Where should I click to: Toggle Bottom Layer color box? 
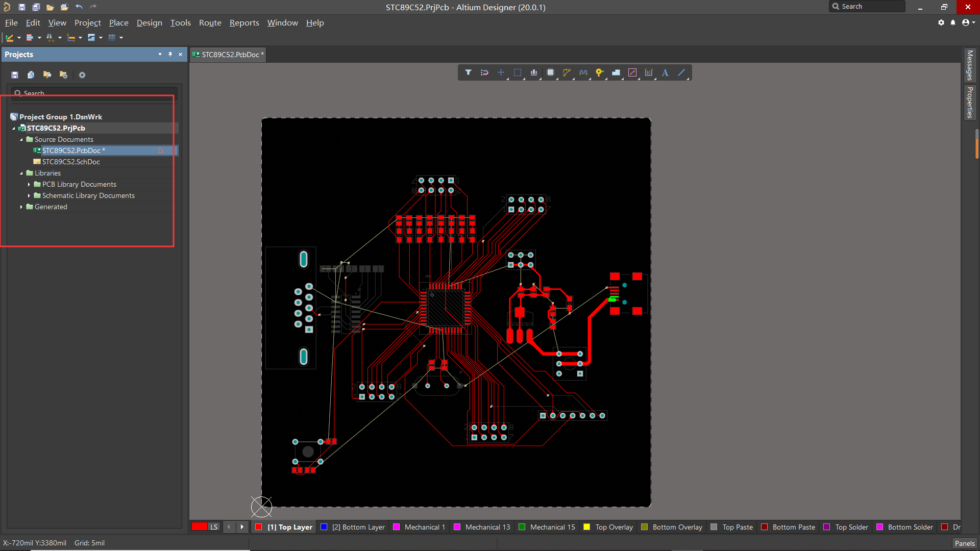coord(324,527)
